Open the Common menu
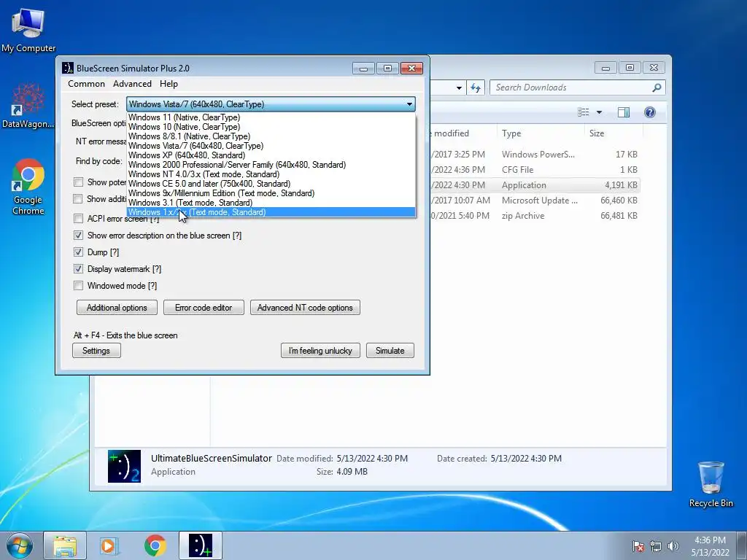Screen dimensions: 747x560 86,84
